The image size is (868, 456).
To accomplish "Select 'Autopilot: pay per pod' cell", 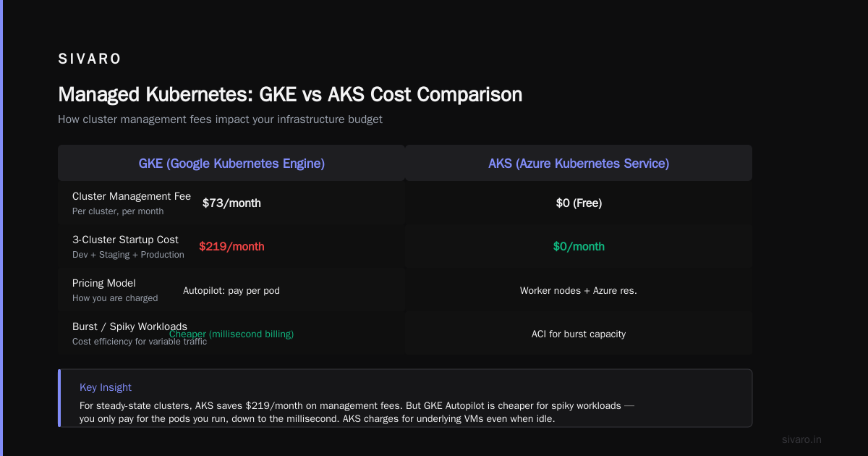I will 231,291.
